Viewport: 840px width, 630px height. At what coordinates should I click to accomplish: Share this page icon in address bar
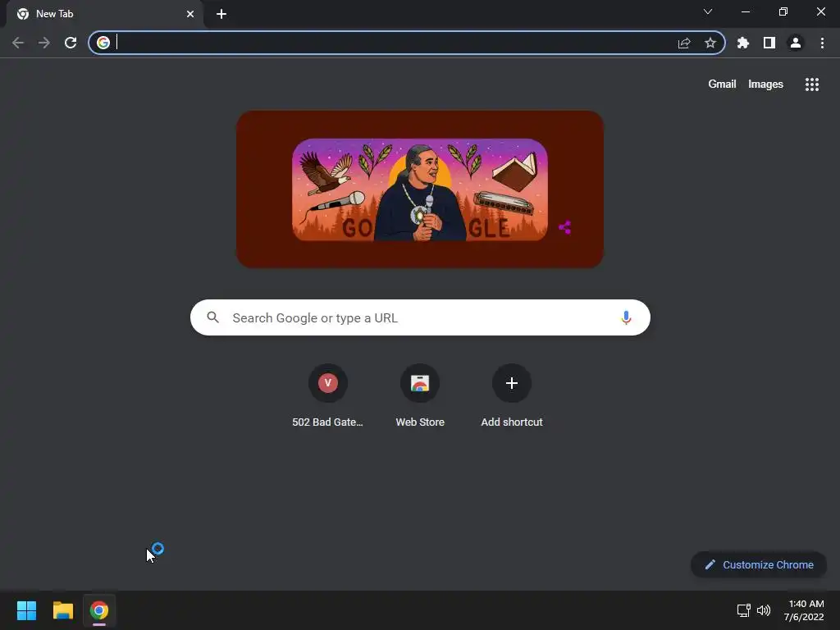pos(684,43)
